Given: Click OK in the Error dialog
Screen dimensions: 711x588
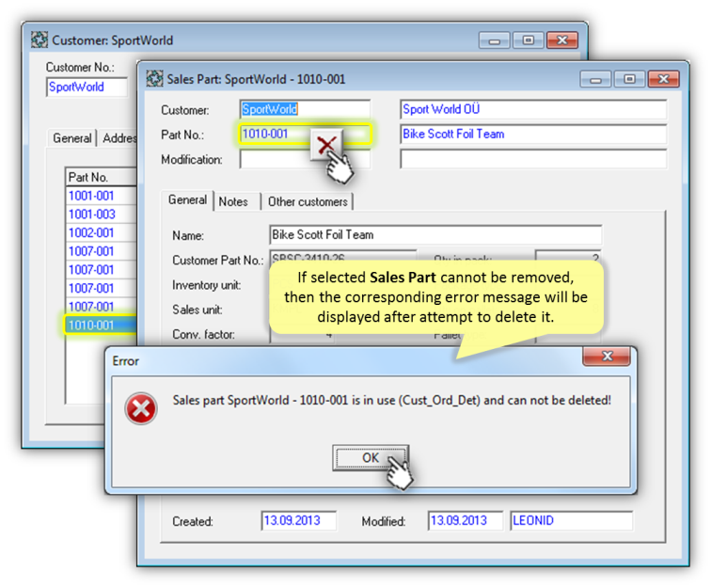Looking at the screenshot, I should point(371,458).
